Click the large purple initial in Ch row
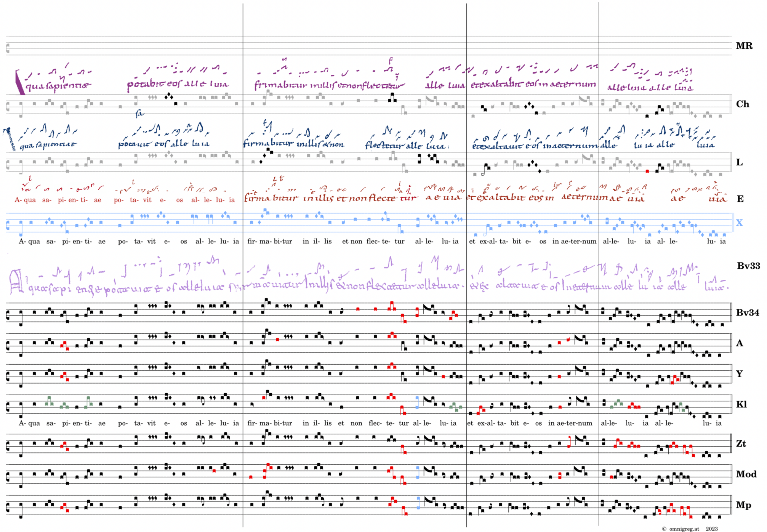The width and height of the screenshot is (767, 532). pyautogui.click(x=19, y=82)
